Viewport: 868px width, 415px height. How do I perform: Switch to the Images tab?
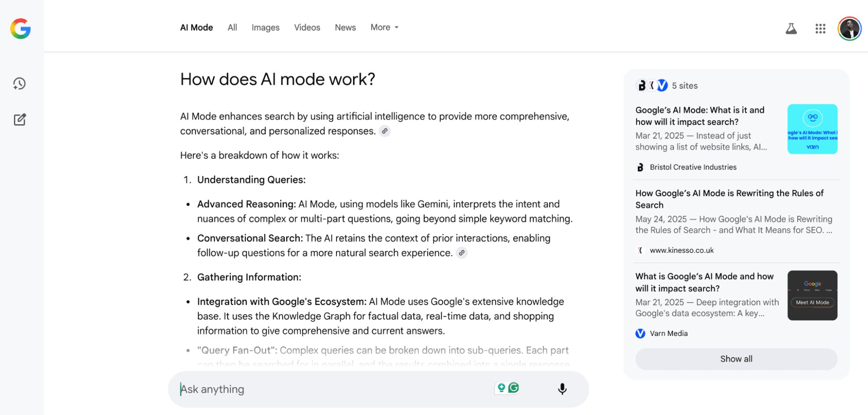(x=265, y=27)
